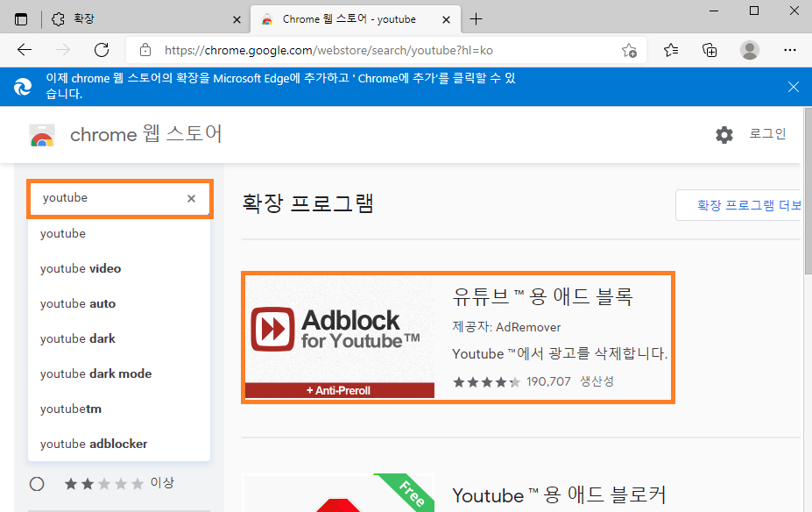Add this page to favorites
812x512 pixels.
(x=629, y=50)
